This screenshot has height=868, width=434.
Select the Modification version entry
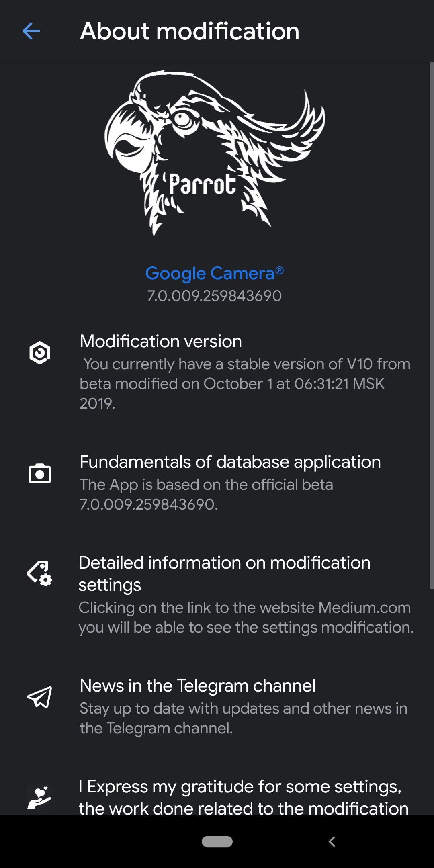(x=161, y=342)
